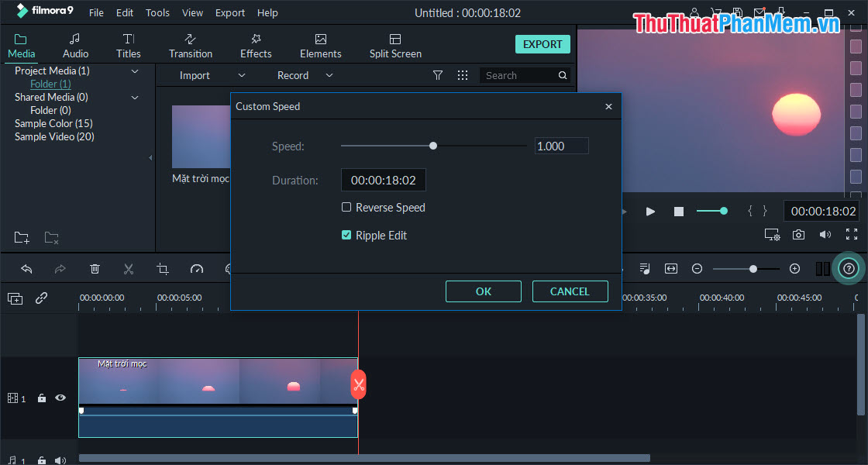Switch to the Transition tab

coord(190,44)
